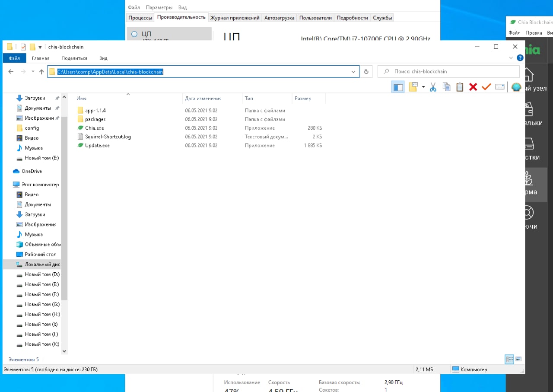Select pinned Документы in quick access
The width and height of the screenshot is (553, 392).
[x=38, y=108]
